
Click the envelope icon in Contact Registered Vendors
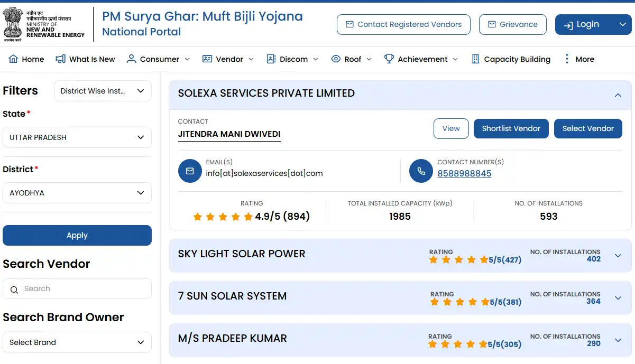pyautogui.click(x=349, y=24)
